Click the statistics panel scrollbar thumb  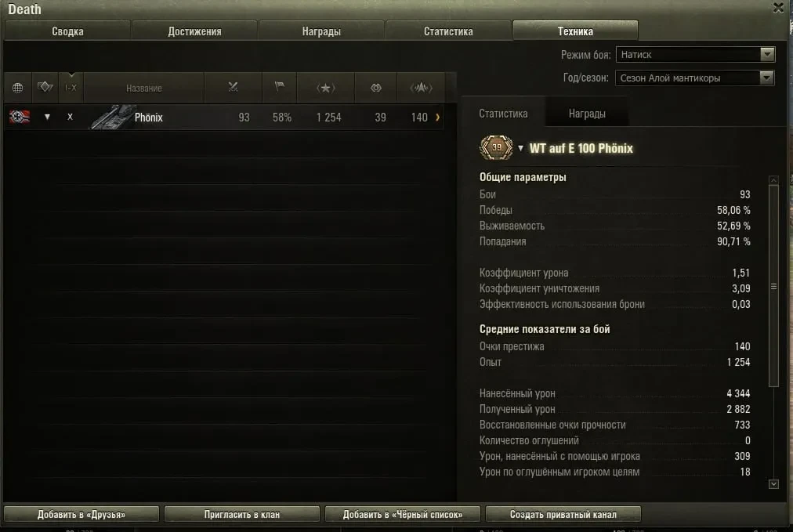tap(773, 286)
